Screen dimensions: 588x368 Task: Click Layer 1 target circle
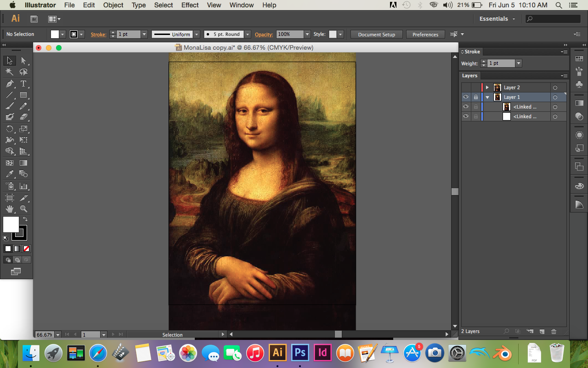[x=555, y=97]
